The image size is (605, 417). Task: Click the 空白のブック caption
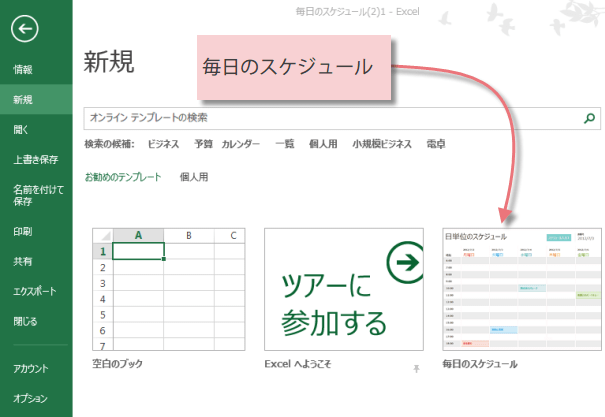click(117, 363)
